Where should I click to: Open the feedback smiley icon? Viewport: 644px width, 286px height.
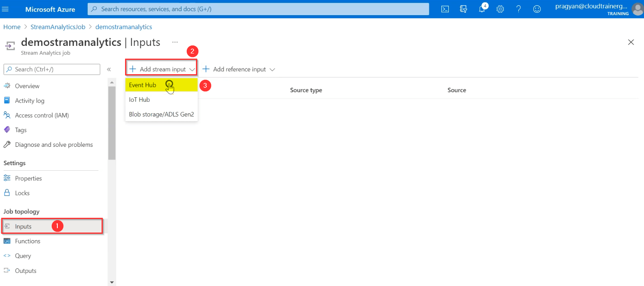(x=537, y=9)
